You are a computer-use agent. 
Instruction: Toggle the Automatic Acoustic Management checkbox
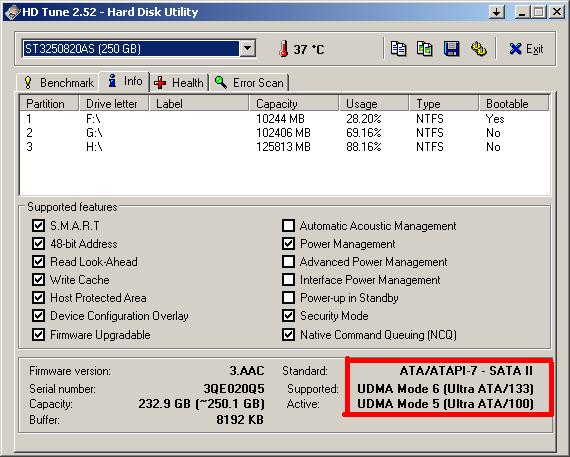coord(289,225)
